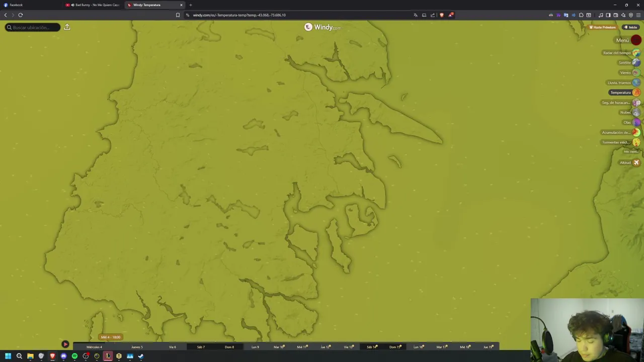Reload the Windy page

tap(21, 15)
